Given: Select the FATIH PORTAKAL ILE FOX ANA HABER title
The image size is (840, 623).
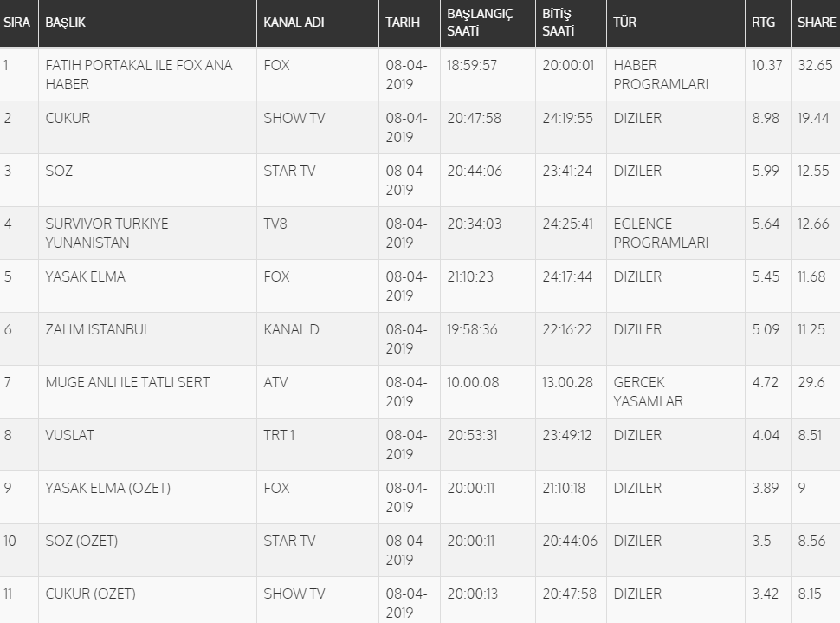Looking at the screenshot, I should (x=139, y=75).
